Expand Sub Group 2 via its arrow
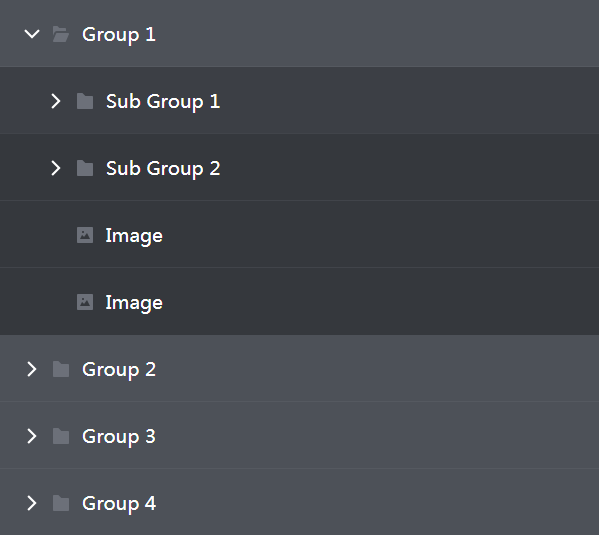The width and height of the screenshot is (599, 535). coord(56,168)
